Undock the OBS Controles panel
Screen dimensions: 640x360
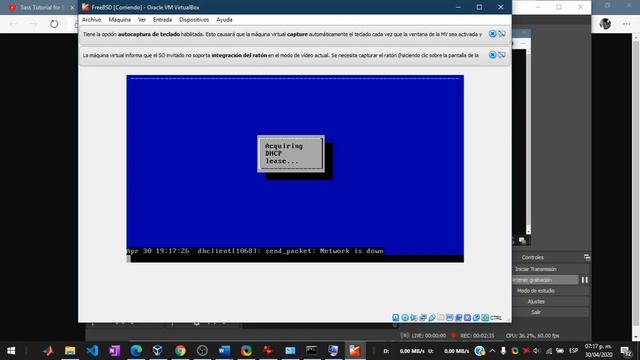click(587, 257)
